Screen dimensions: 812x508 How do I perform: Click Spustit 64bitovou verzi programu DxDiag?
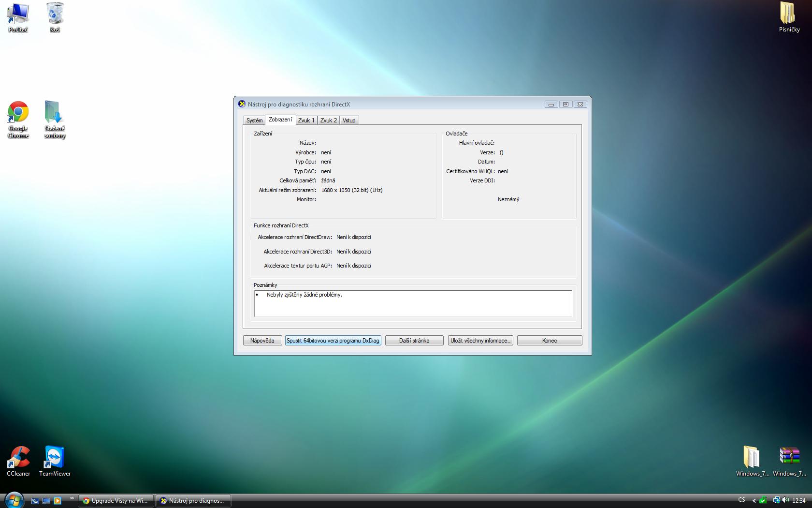(x=333, y=341)
